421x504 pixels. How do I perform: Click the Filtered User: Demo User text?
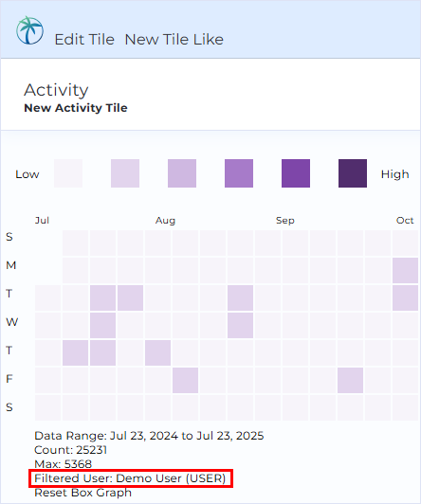point(130,478)
